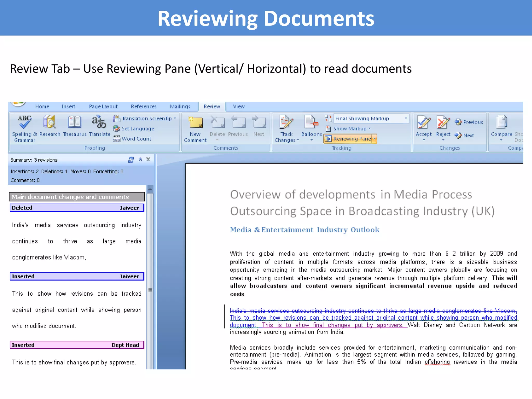Jump to Previous change

click(x=469, y=122)
